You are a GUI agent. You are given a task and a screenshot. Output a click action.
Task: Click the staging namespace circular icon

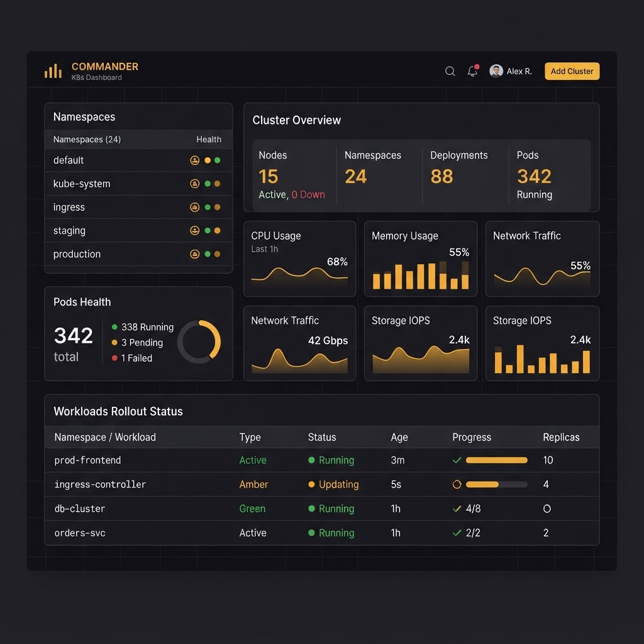point(195,230)
